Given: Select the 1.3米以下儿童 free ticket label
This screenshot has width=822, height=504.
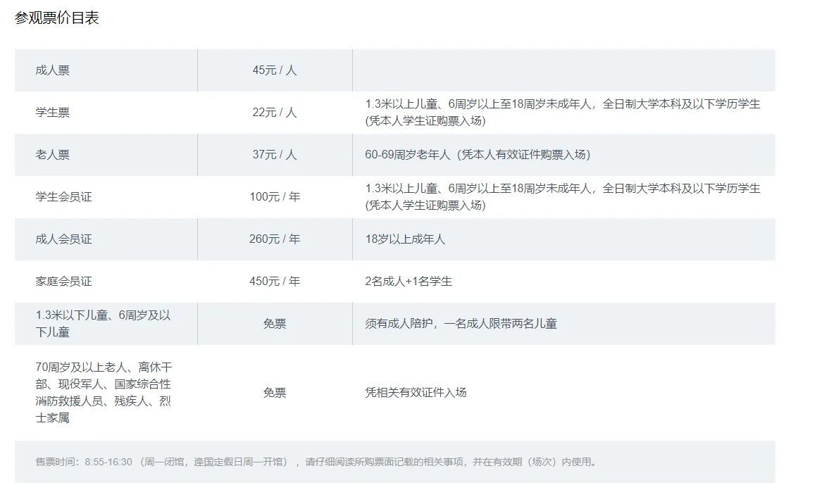Looking at the screenshot, I should click(103, 324).
